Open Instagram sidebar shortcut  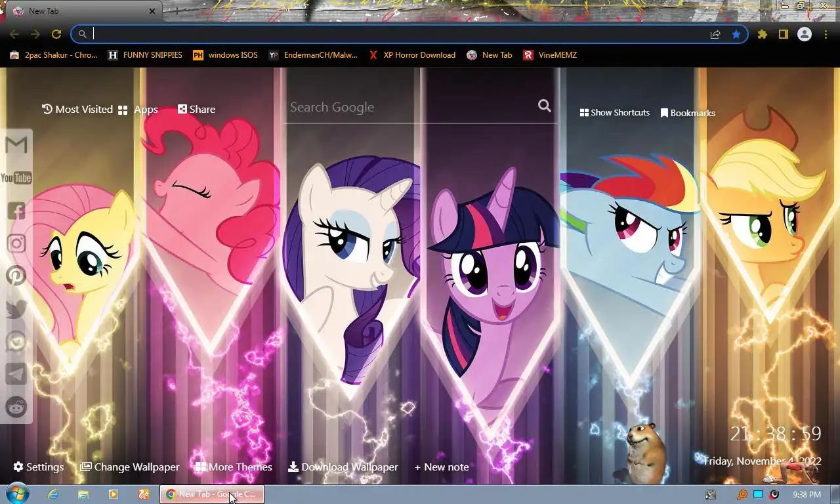[16, 243]
